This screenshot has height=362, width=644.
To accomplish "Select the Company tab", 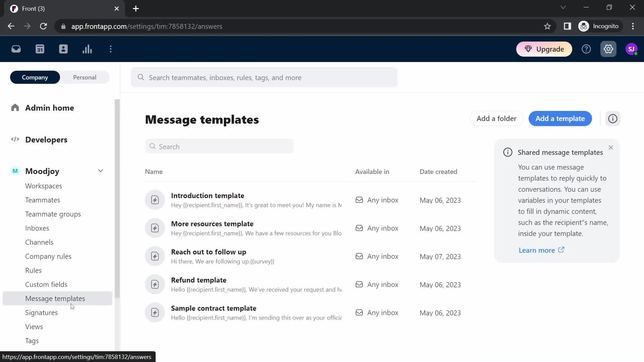I will coord(35,77).
